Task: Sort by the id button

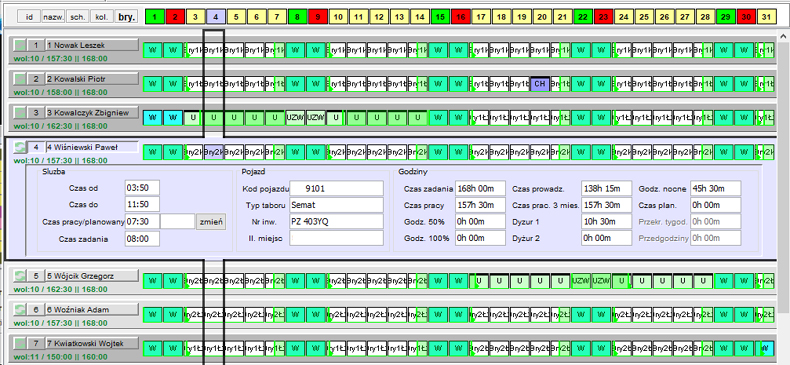Action: tap(29, 17)
